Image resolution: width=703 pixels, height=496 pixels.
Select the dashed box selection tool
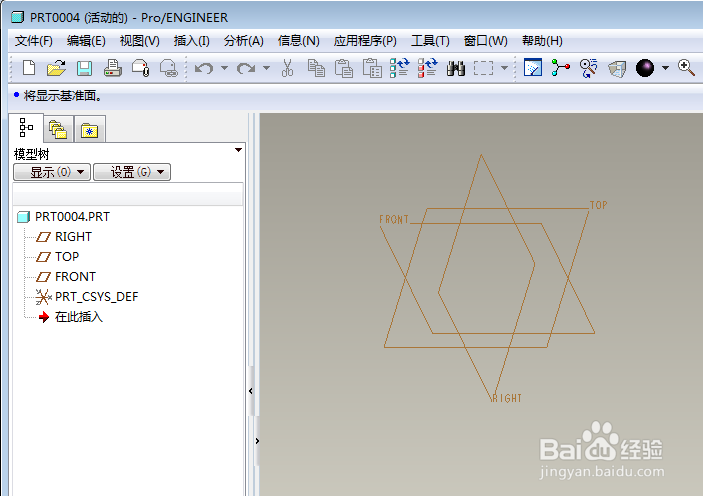(483, 68)
